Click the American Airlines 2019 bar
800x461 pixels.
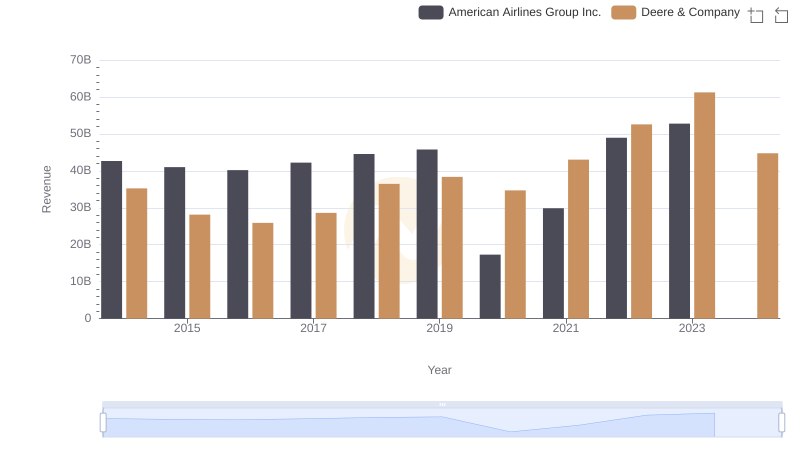click(x=427, y=234)
